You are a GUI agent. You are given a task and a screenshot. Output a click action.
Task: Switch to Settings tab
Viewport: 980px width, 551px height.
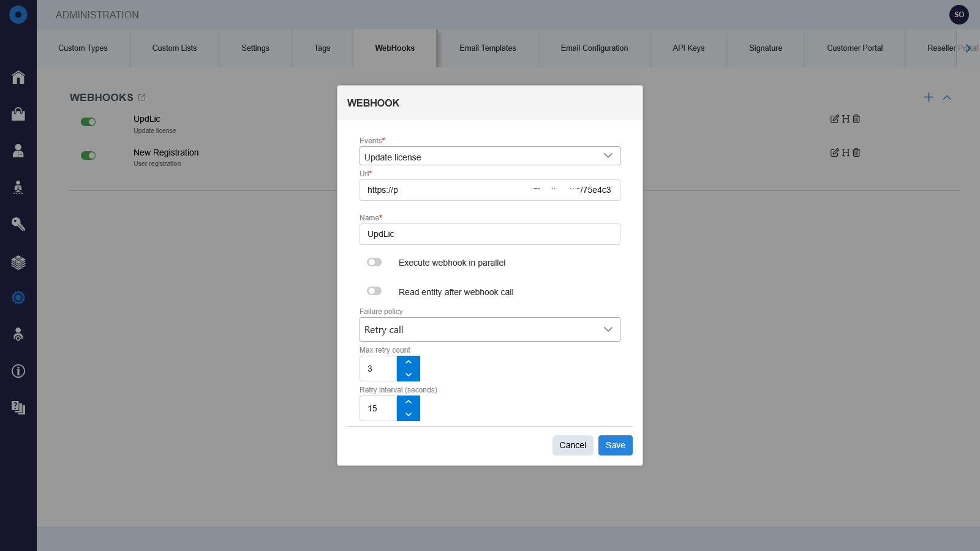point(255,48)
